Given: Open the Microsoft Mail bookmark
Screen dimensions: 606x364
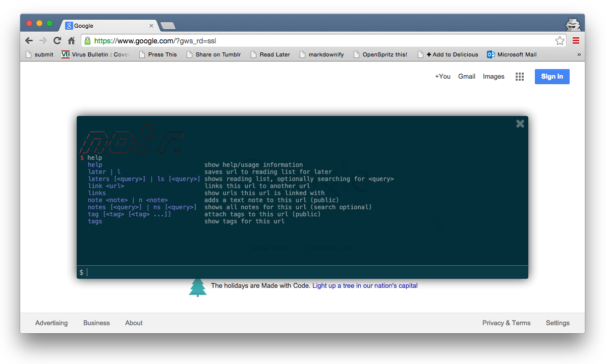Looking at the screenshot, I should [x=512, y=54].
